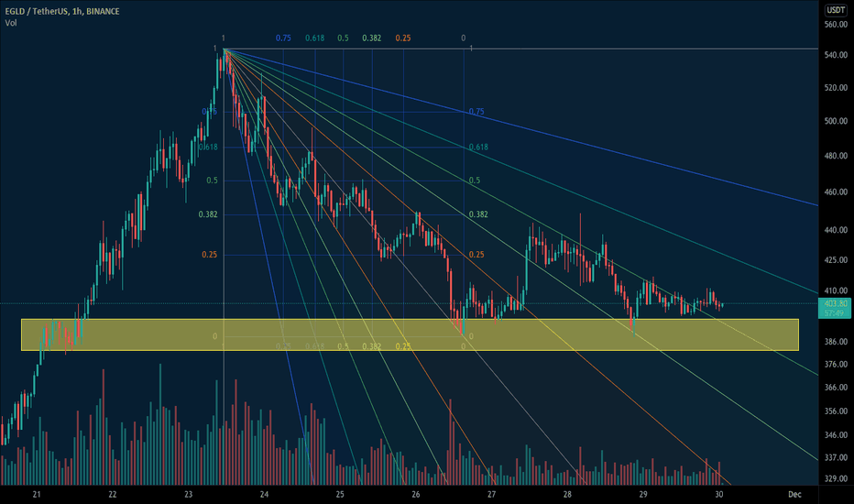Image resolution: width=854 pixels, height=504 pixels.
Task: Click the 520.00 price axis label
Action: (x=836, y=88)
